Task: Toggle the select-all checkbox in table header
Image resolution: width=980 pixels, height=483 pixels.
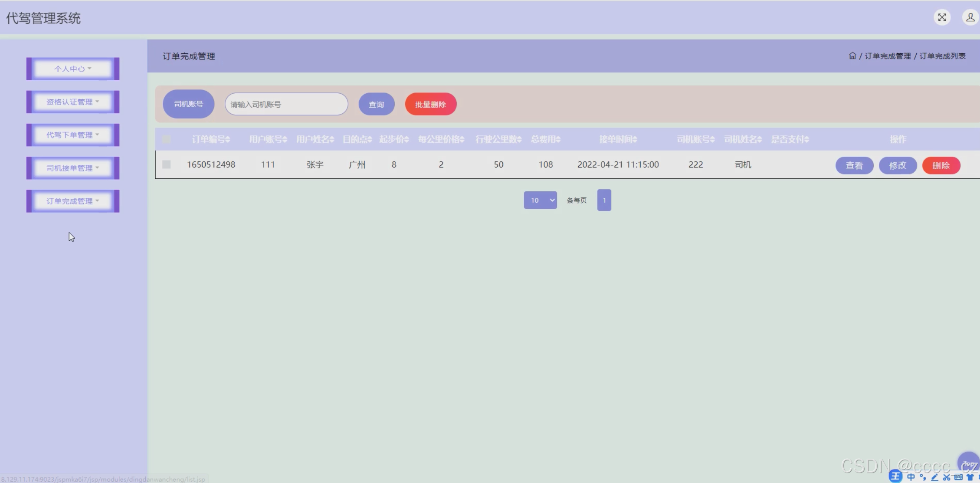Action: pyautogui.click(x=166, y=139)
